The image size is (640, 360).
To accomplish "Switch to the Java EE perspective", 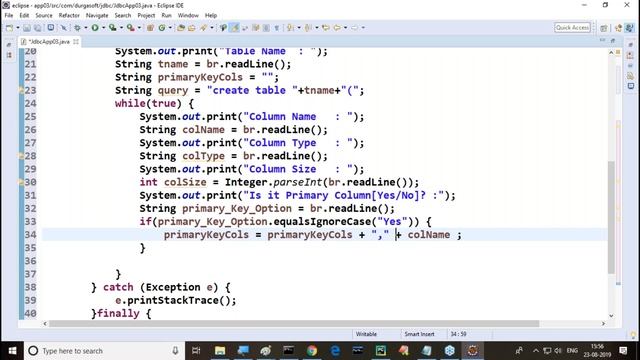I will pyautogui.click(x=618, y=28).
